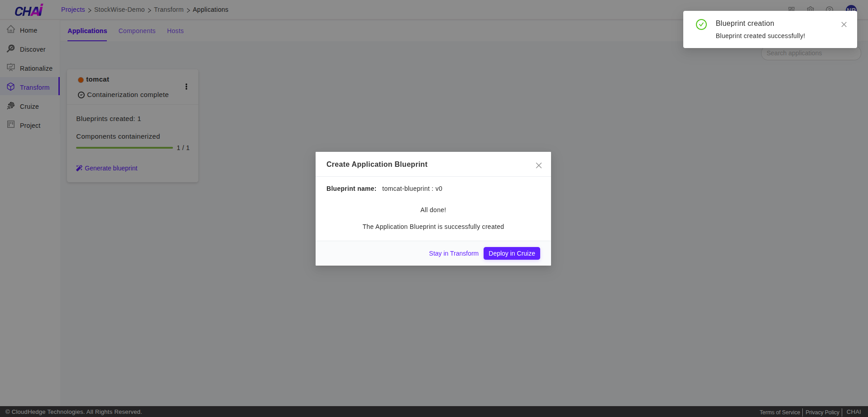Click the Home icon in the sidebar
The height and width of the screenshot is (417, 868).
point(11,29)
